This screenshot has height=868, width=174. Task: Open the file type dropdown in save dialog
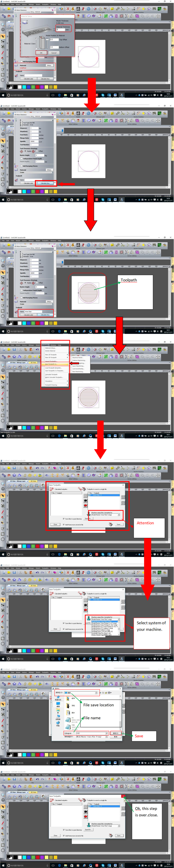pos(106,737)
